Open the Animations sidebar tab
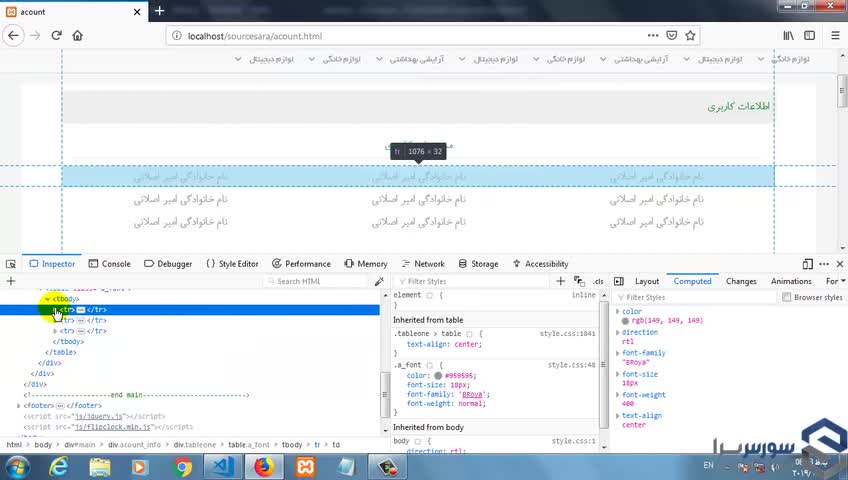 click(791, 281)
